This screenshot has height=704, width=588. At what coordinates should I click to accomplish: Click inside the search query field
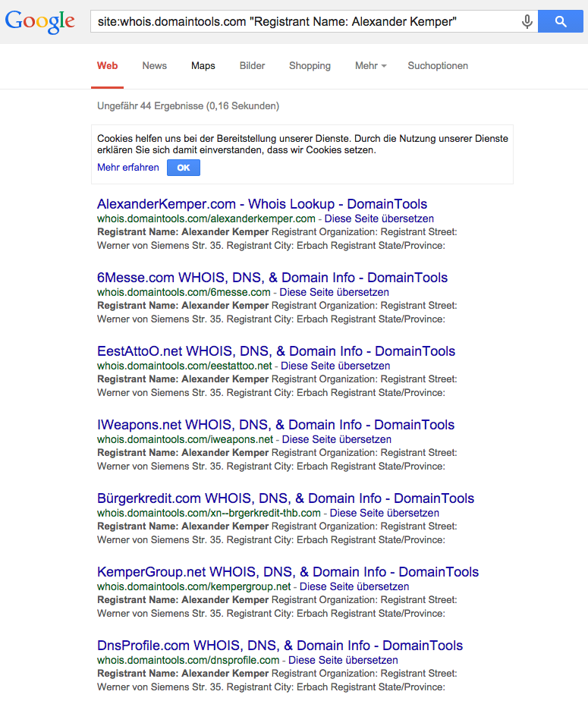tap(303, 22)
